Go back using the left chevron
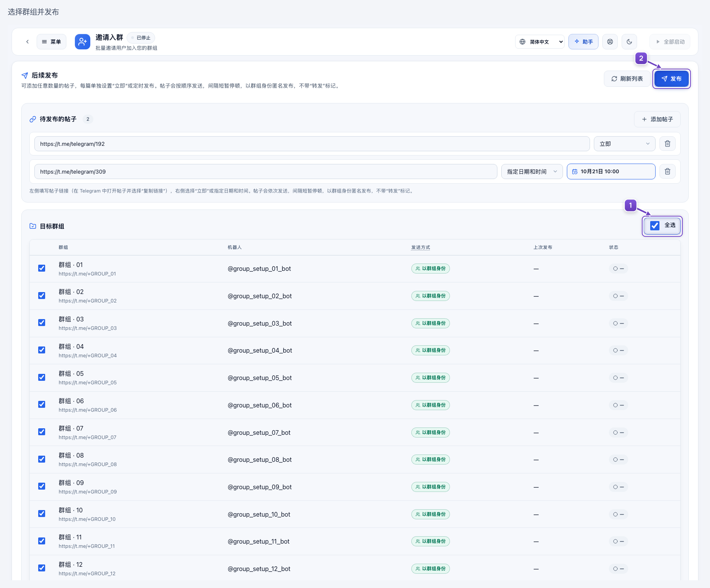The image size is (710, 588). click(27, 42)
